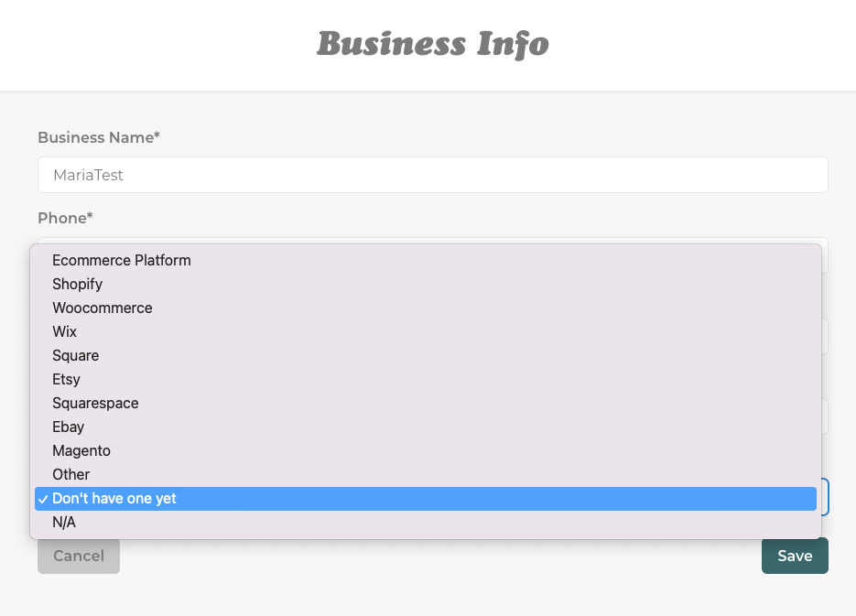Choose the Etsy option
856x616 pixels.
(x=426, y=380)
